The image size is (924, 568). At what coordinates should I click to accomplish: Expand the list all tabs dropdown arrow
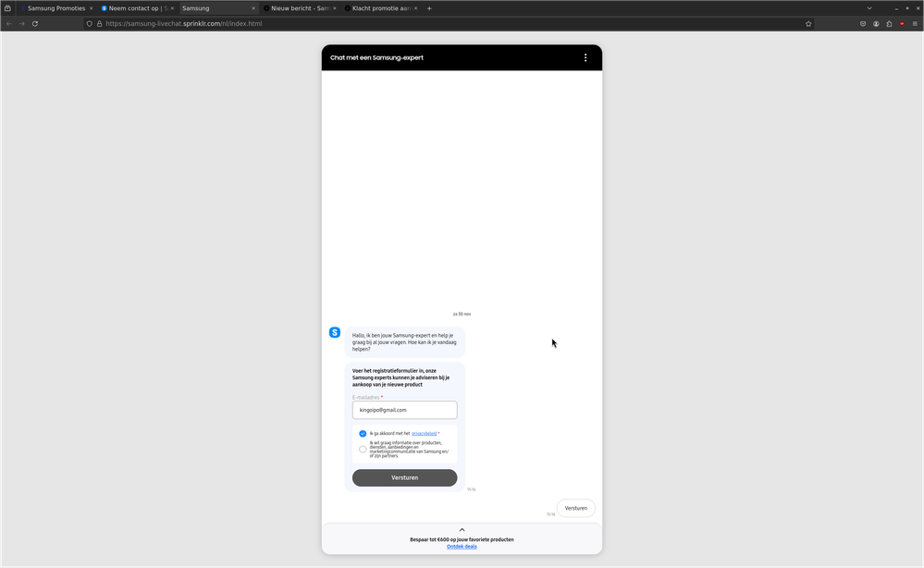pos(869,8)
